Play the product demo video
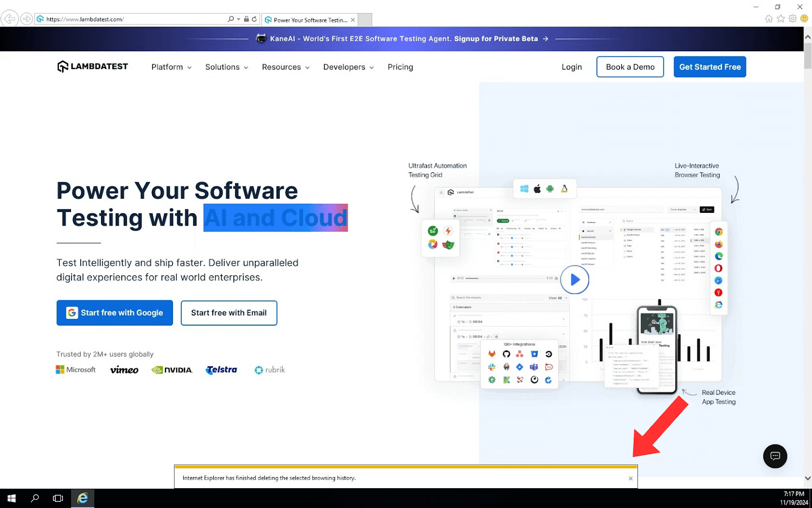The height and width of the screenshot is (508, 812). (x=574, y=279)
